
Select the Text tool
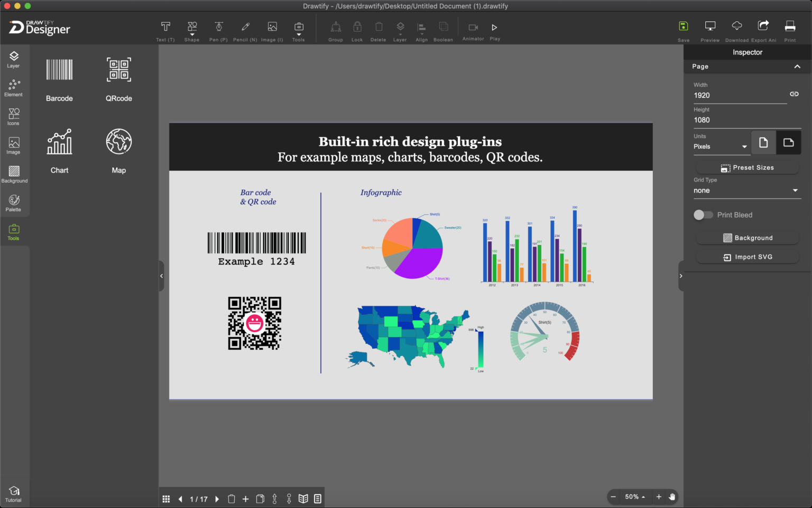[x=165, y=29]
